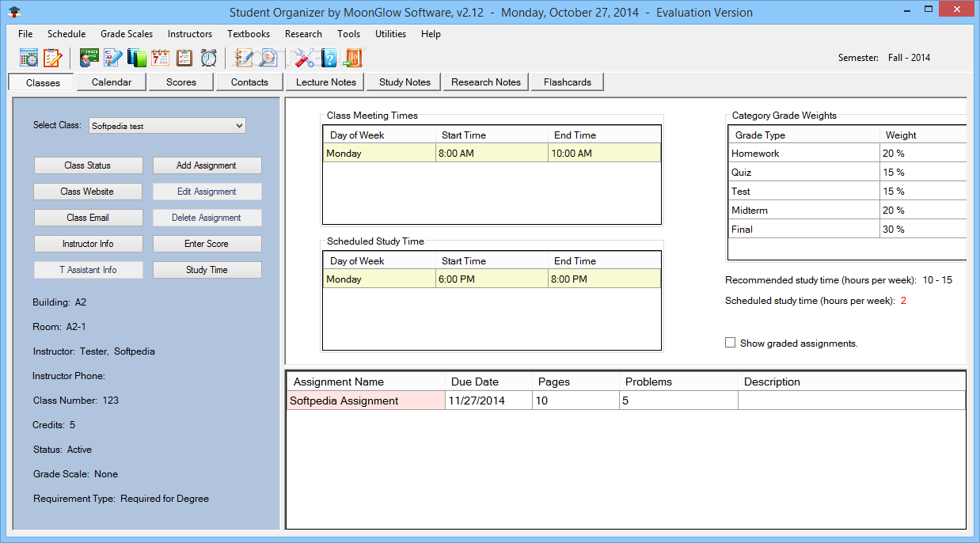Open the stacked textbooks toolbar icon
Image resolution: width=980 pixels, height=543 pixels.
[x=137, y=58]
